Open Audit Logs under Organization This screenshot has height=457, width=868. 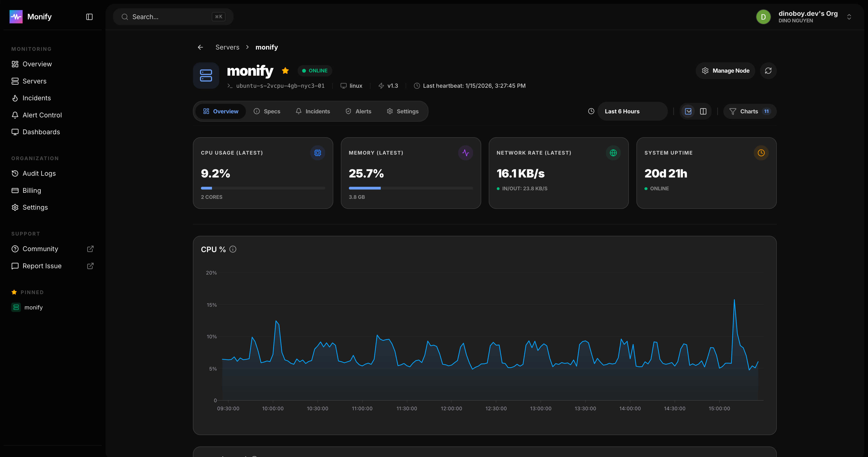click(39, 173)
